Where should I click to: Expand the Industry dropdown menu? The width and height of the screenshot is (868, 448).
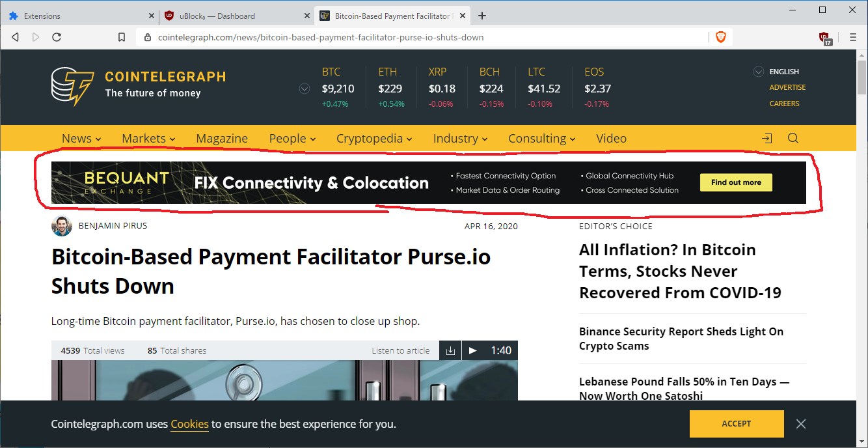tap(460, 138)
